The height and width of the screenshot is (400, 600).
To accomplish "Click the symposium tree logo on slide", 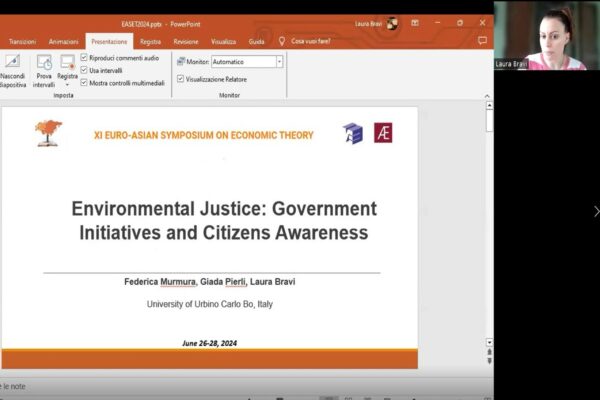I will 48,130.
